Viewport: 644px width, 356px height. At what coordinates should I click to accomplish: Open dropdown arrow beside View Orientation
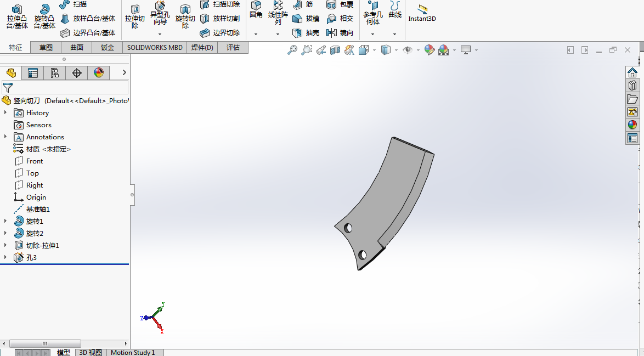tap(374, 50)
